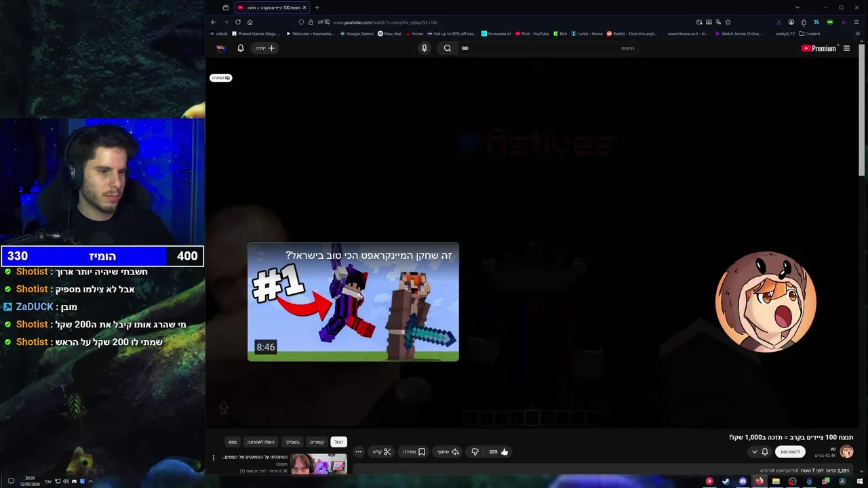Select the 'הועלו לאחרונה' filter chip
The image size is (868, 488).
[x=260, y=442]
